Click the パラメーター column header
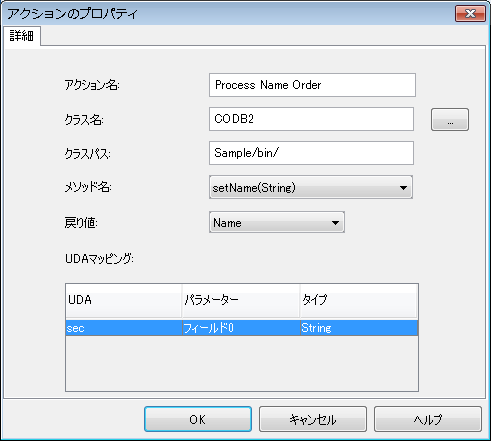The image size is (491, 441). [x=241, y=300]
